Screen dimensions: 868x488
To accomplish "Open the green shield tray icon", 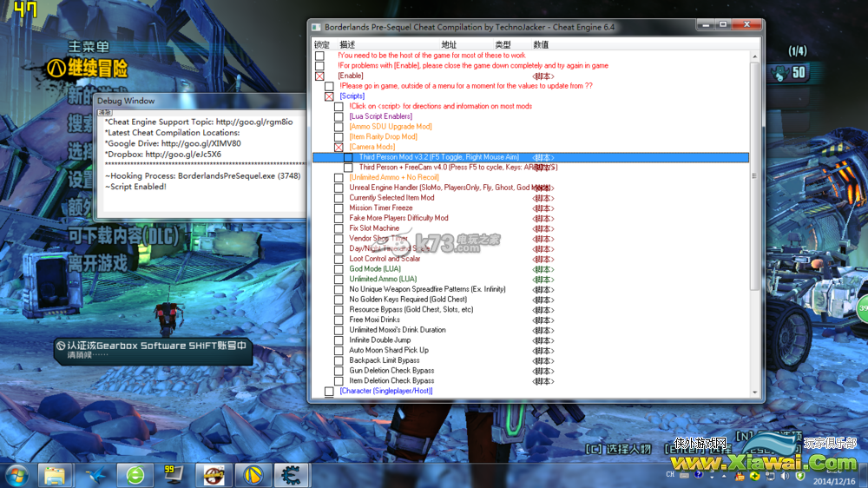I will pyautogui.click(x=800, y=476).
